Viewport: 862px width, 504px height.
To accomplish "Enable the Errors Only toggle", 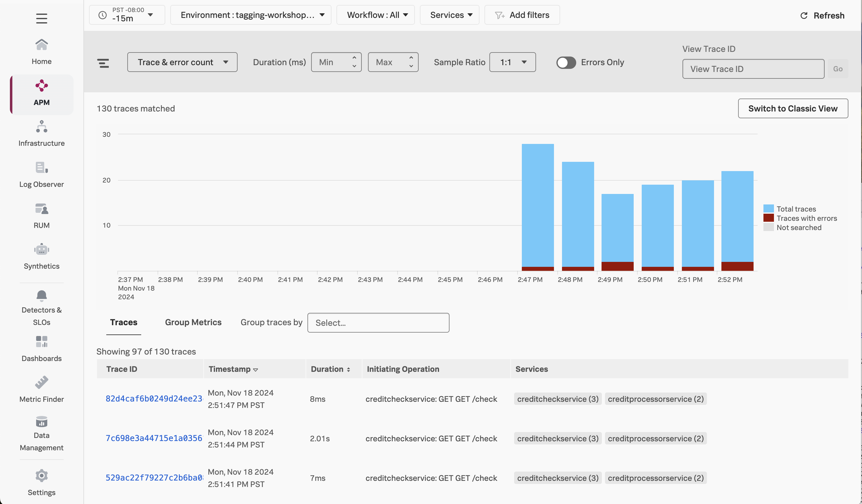I will (566, 63).
